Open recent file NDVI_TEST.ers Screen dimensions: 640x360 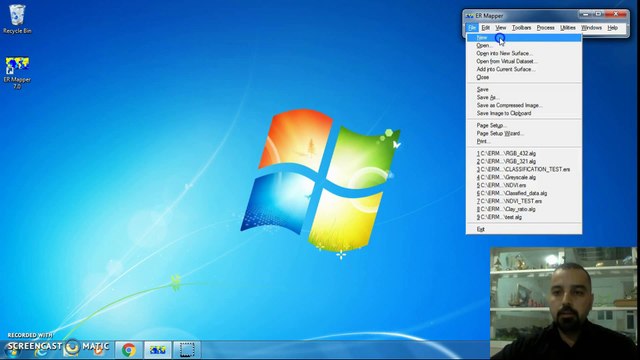(524, 201)
